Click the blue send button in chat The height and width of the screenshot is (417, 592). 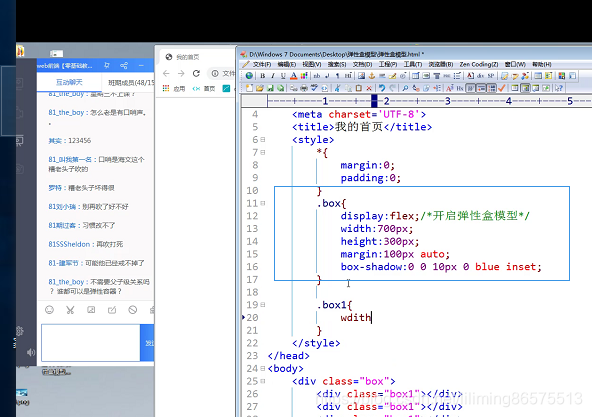point(147,343)
